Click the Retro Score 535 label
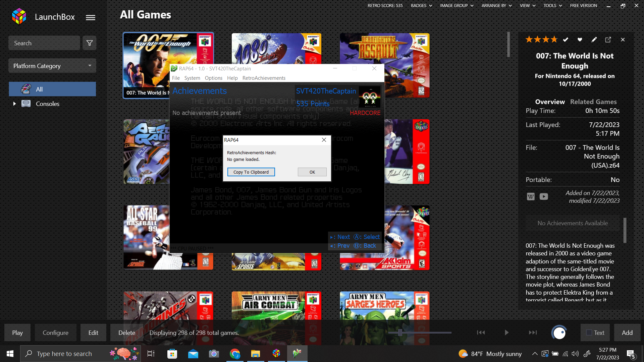The height and width of the screenshot is (362, 644). click(x=385, y=5)
